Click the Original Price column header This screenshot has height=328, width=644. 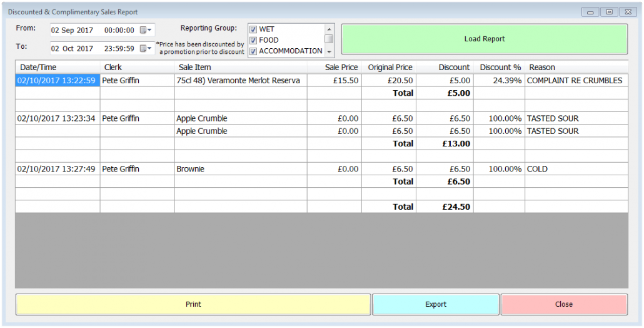coord(388,68)
